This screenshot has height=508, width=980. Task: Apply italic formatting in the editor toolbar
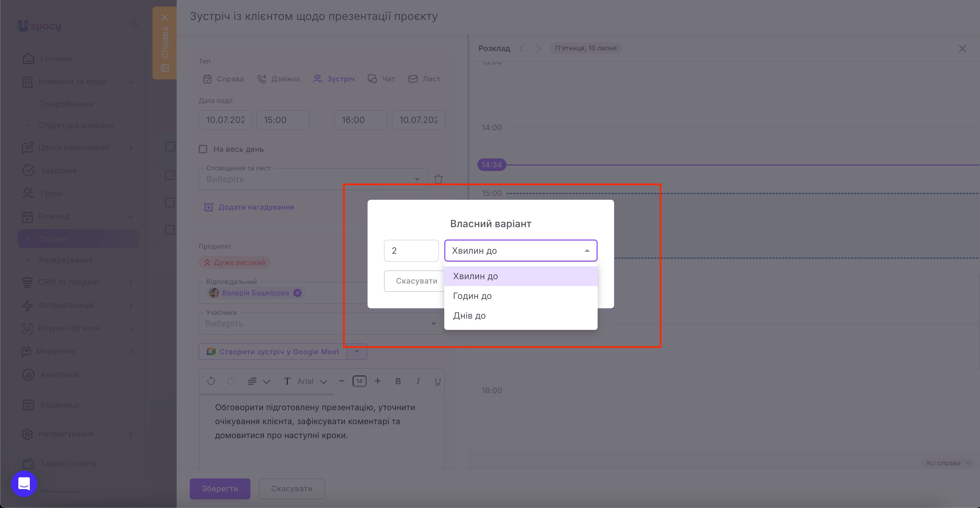click(418, 381)
